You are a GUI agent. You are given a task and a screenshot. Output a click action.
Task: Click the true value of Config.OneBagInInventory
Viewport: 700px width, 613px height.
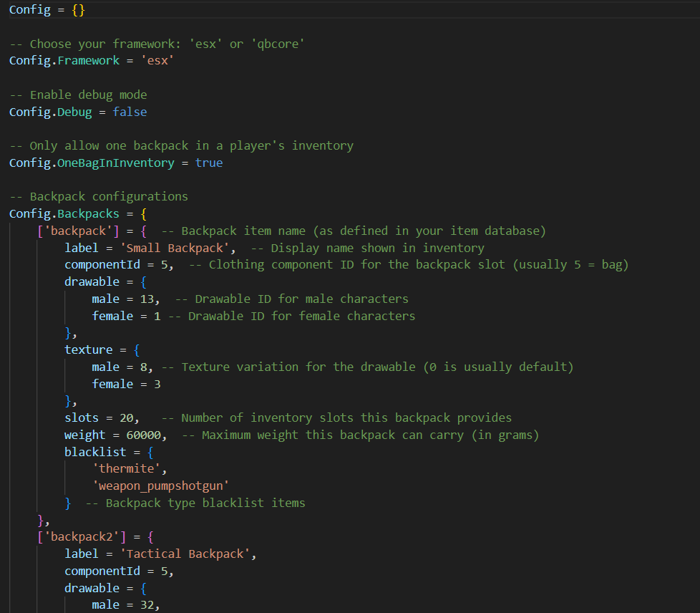pyautogui.click(x=209, y=163)
